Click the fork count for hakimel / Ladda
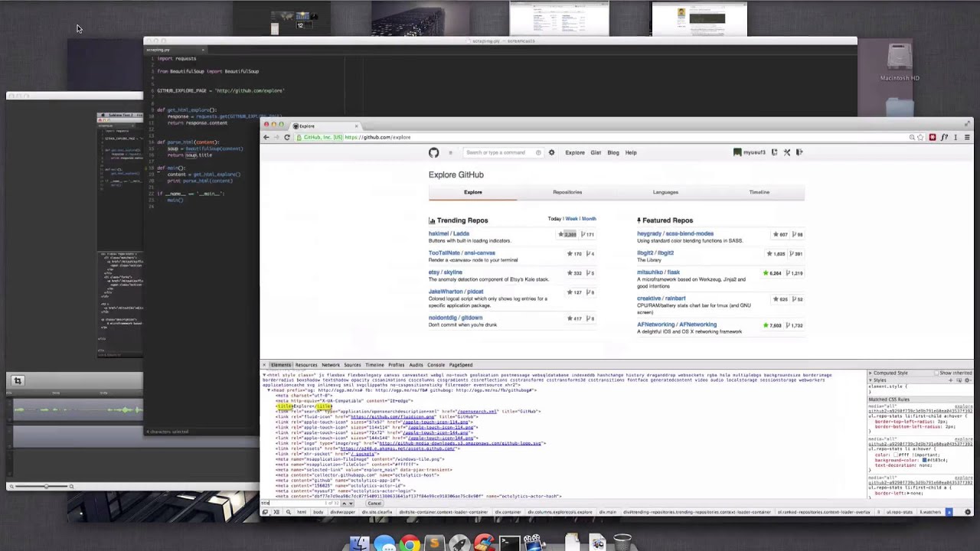The image size is (980, 551). [x=588, y=234]
